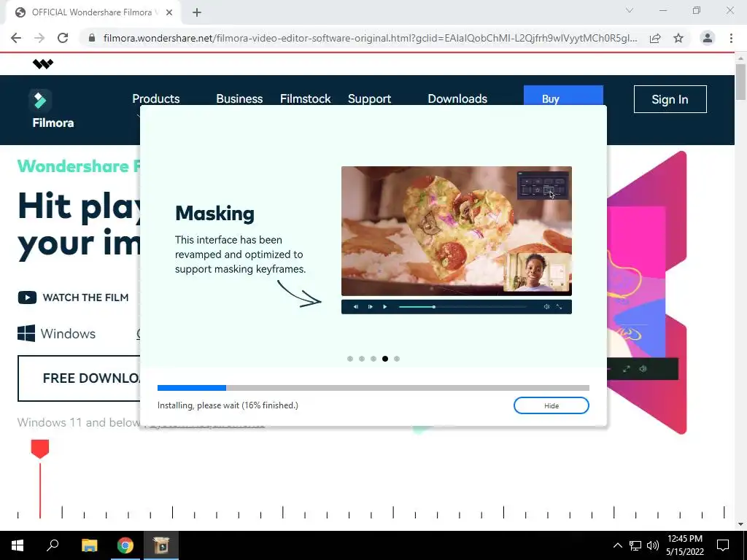Open the Downloads menu
Image resolution: width=747 pixels, height=560 pixels.
457,98
